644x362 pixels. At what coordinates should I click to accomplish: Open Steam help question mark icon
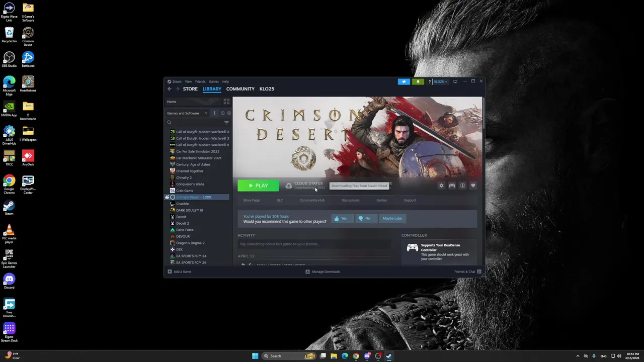[x=429, y=81]
